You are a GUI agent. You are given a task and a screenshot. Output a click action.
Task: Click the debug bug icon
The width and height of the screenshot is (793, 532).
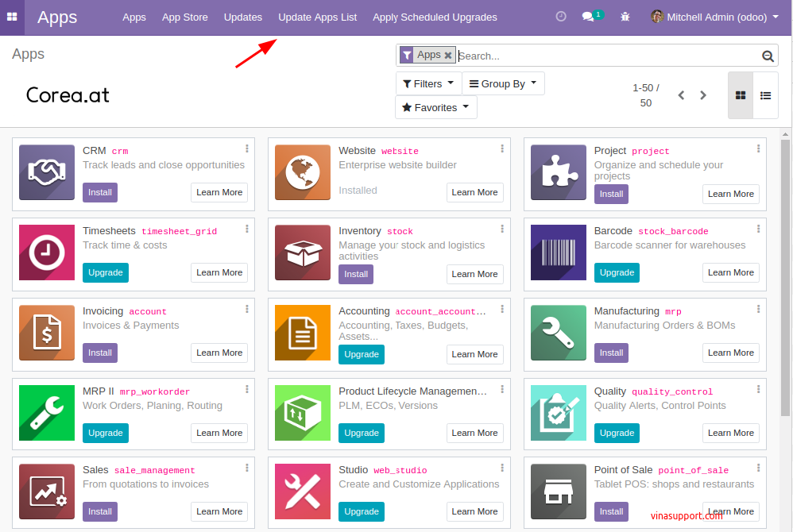click(x=625, y=17)
